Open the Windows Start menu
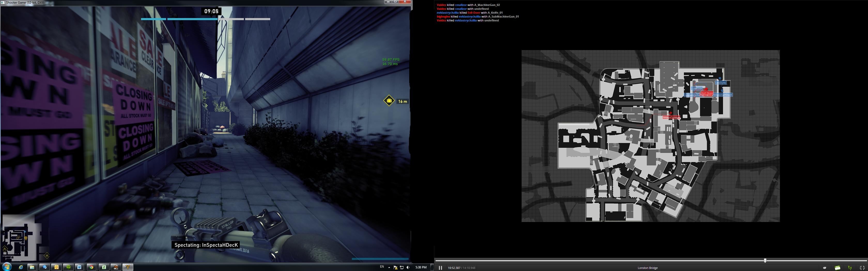868x271 pixels. pos(7,267)
